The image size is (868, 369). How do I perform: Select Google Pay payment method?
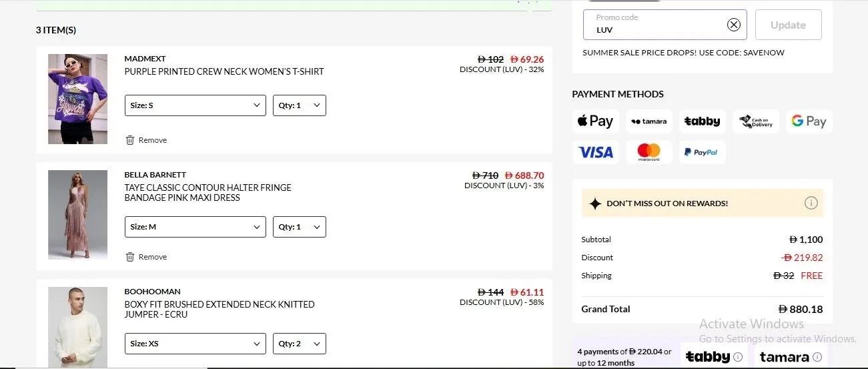[809, 121]
